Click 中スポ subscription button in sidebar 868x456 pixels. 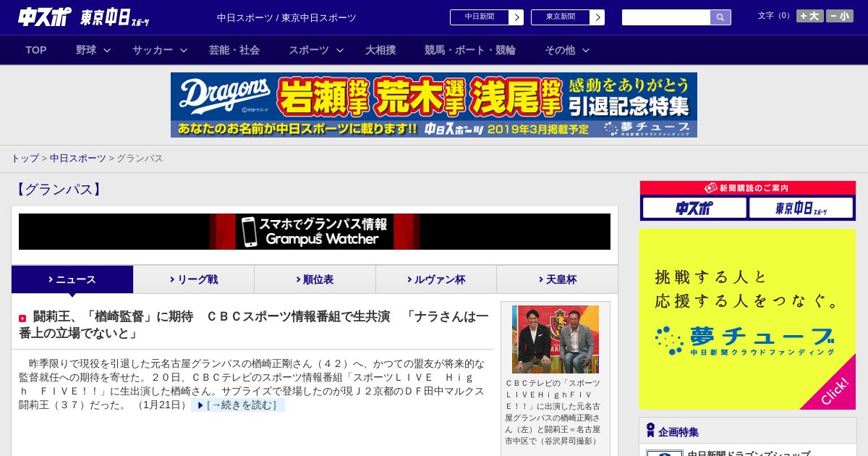[694, 208]
